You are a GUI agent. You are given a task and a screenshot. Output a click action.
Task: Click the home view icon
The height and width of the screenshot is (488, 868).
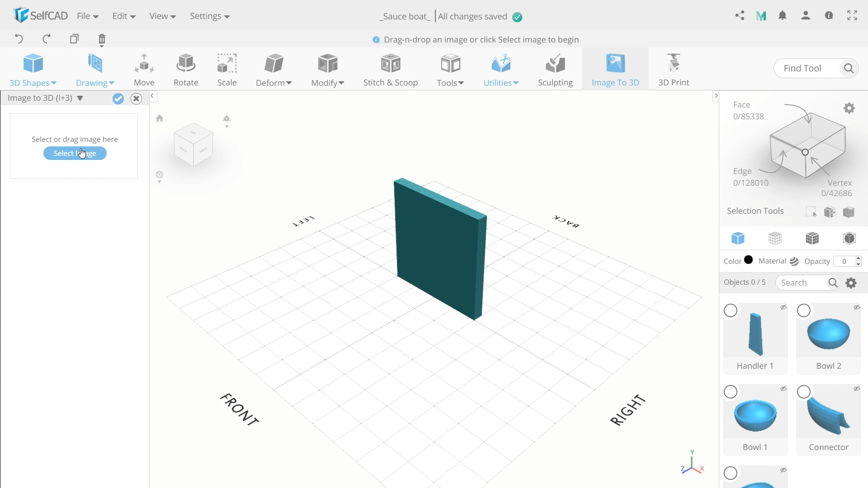point(160,118)
